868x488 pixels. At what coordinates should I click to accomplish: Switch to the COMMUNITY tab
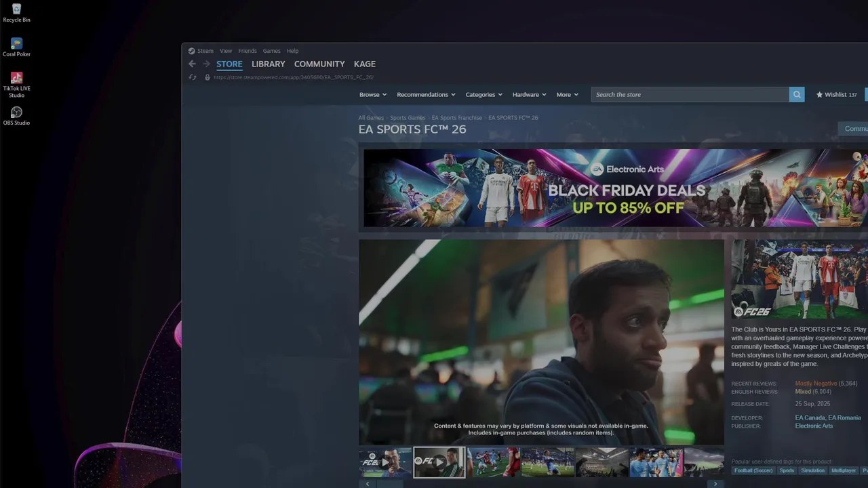tap(319, 64)
